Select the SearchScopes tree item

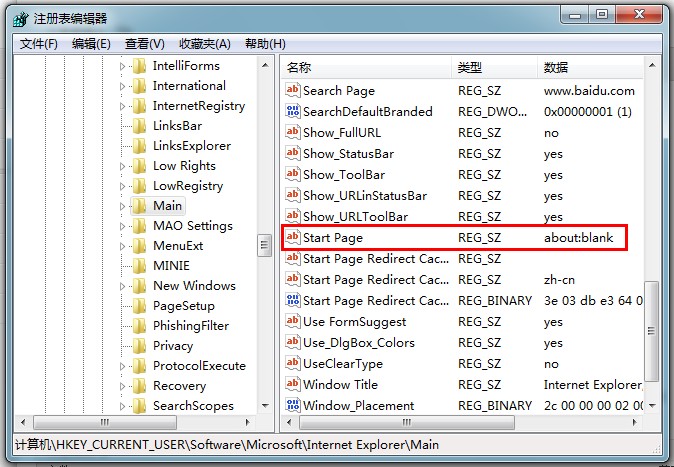click(193, 406)
